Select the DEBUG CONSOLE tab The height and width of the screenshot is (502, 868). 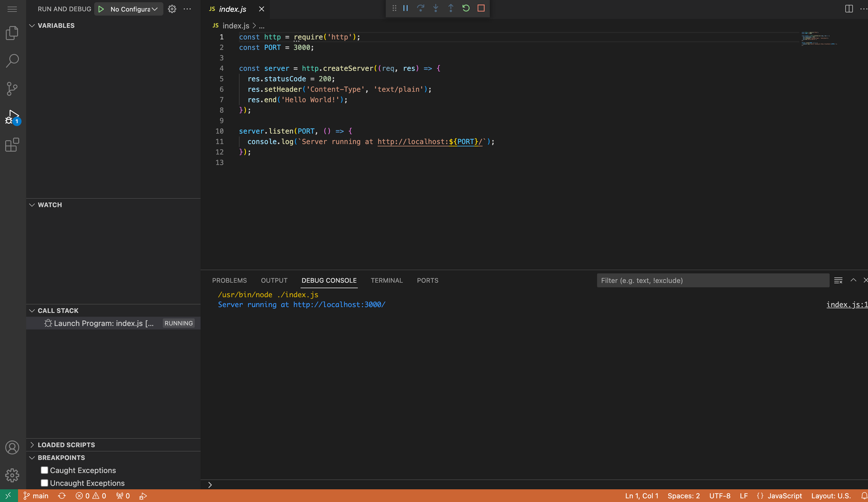(329, 280)
